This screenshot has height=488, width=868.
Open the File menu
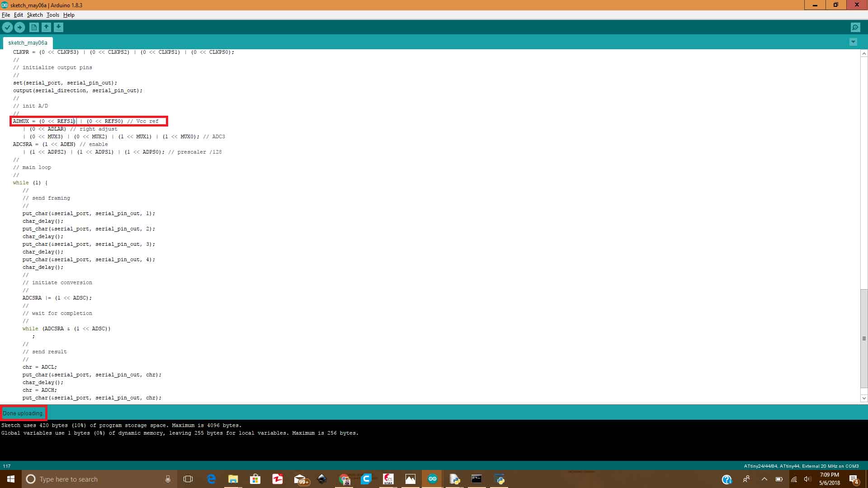click(6, 15)
